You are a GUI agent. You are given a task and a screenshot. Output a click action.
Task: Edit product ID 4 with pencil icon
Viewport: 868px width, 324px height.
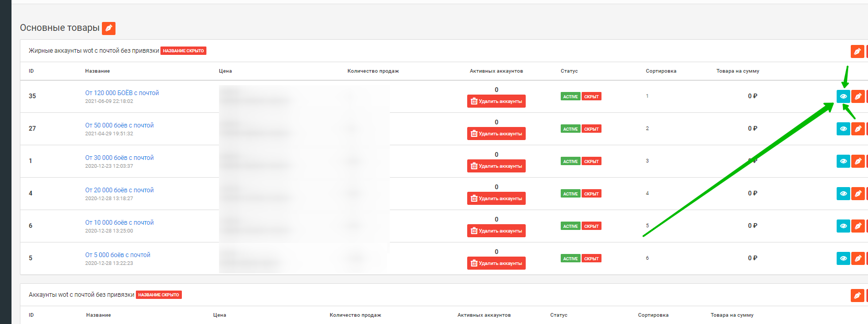pos(858,194)
